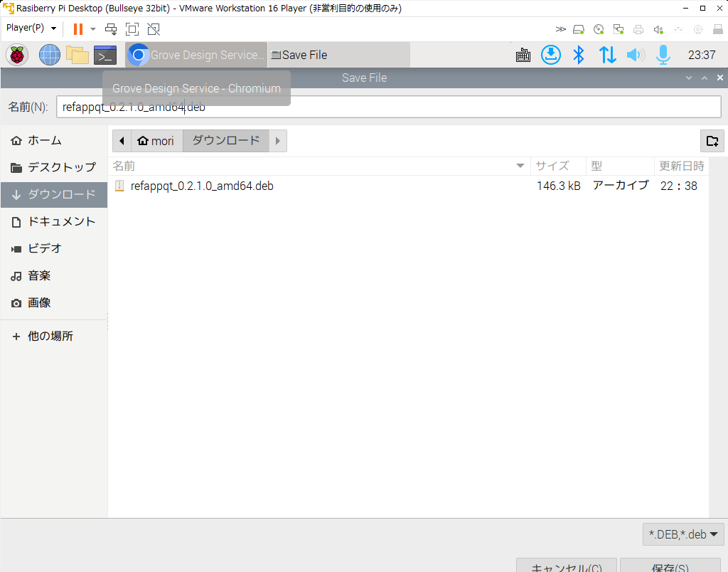Launch the terminal from the taskbar
The width and height of the screenshot is (728, 572).
click(x=105, y=55)
